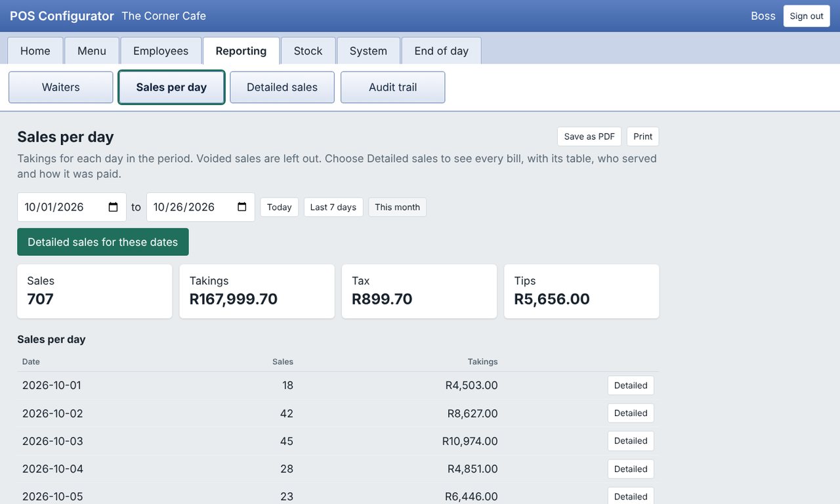Click the Takings total R167,999.70
This screenshot has width=840, height=504.
point(234,299)
